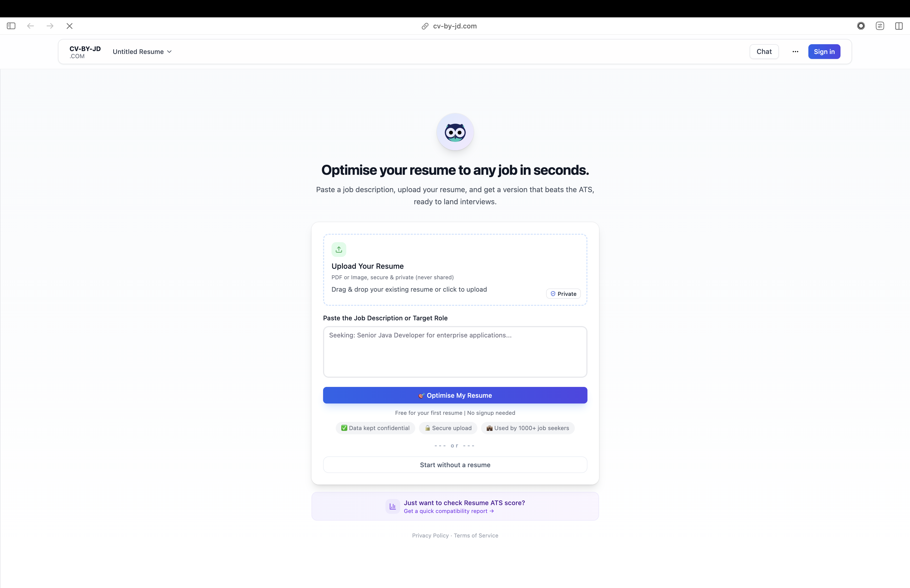Click the sunburst extension icon in browser toolbar
The width and height of the screenshot is (910, 588).
pos(861,26)
